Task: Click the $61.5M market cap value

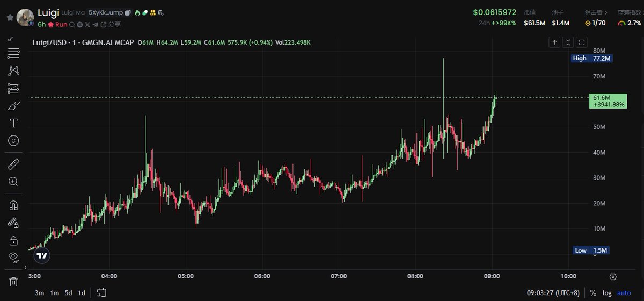Action: tap(535, 23)
